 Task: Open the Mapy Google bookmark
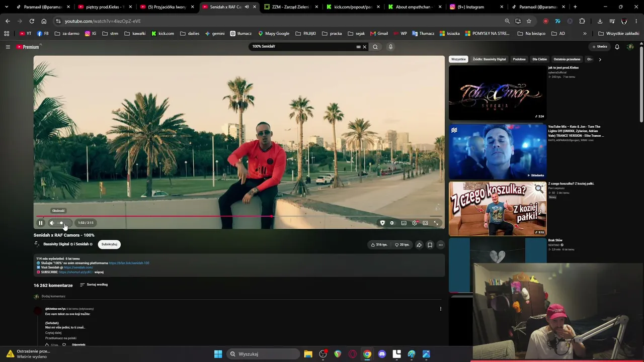click(x=274, y=34)
